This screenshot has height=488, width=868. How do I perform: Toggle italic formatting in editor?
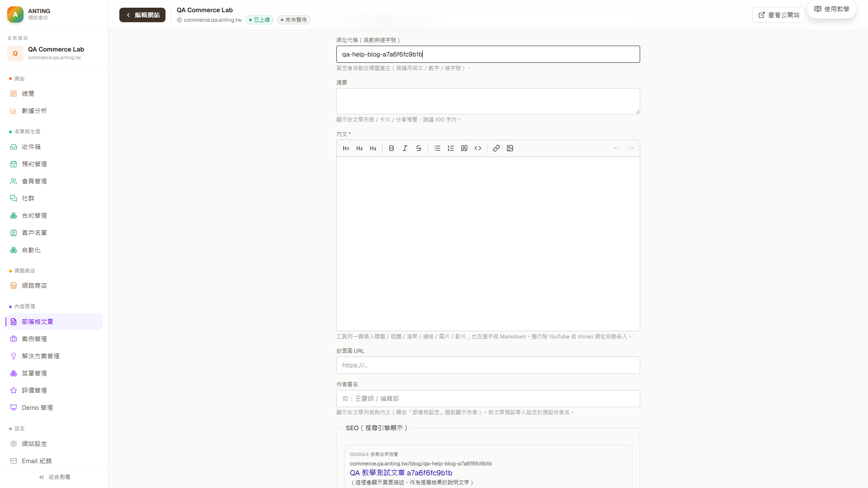(x=405, y=148)
